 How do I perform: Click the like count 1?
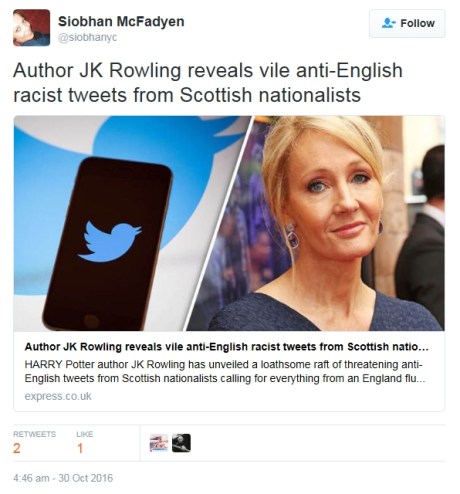click(80, 448)
